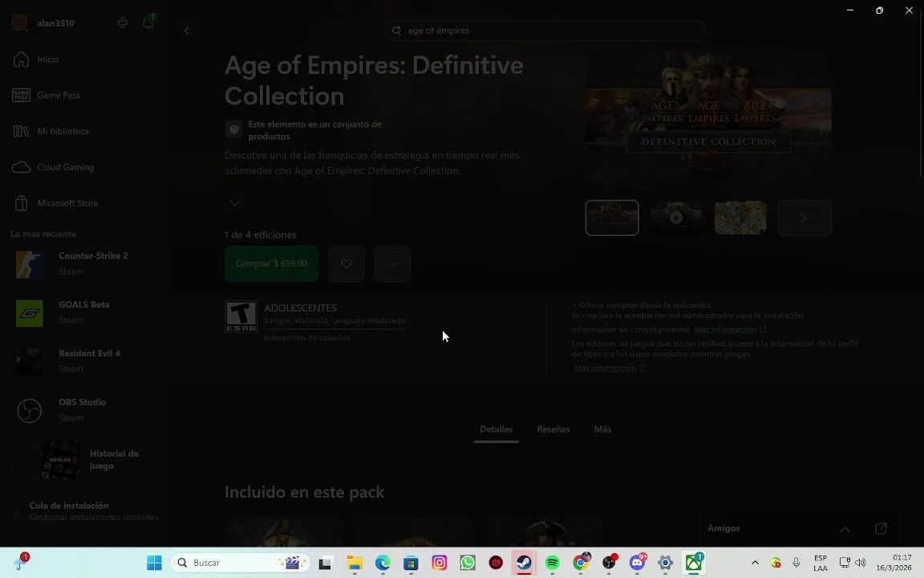Open Spotify from taskbar
Screen dimensions: 924x578
point(552,563)
